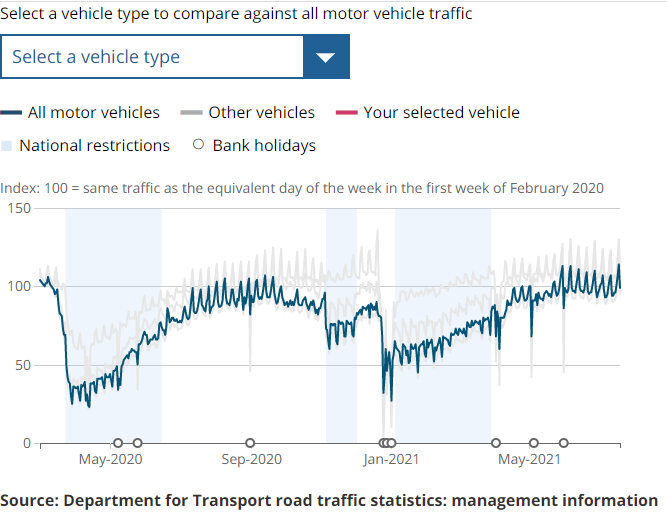Toggle the 'Other vehicles' legend label
The width and height of the screenshot is (667, 524).
tap(261, 113)
